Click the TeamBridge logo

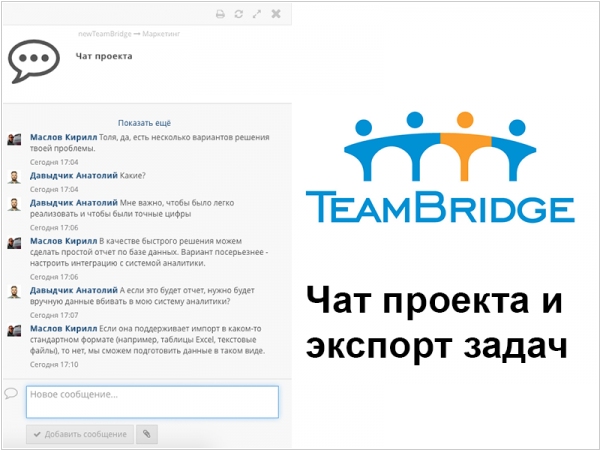coord(440,167)
